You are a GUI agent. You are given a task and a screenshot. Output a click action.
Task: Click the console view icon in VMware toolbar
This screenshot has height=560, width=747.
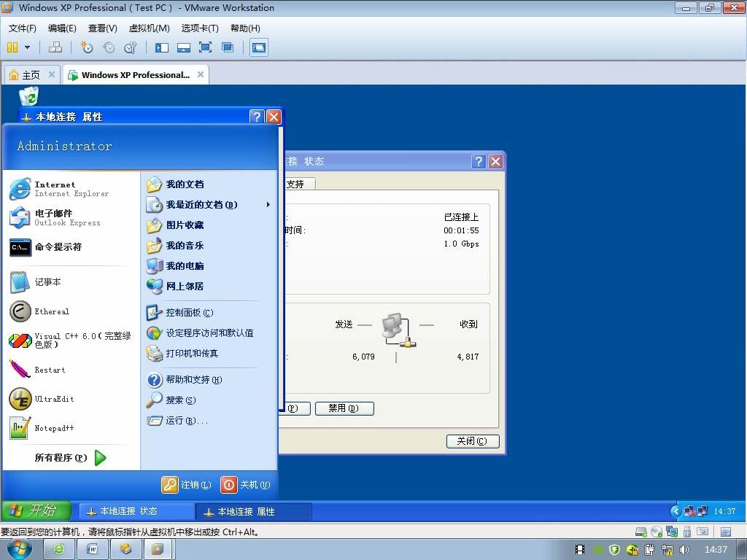259,47
